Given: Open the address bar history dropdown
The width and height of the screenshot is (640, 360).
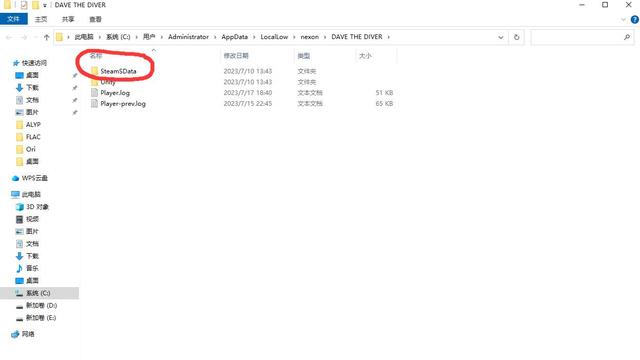Looking at the screenshot, I should (501, 37).
